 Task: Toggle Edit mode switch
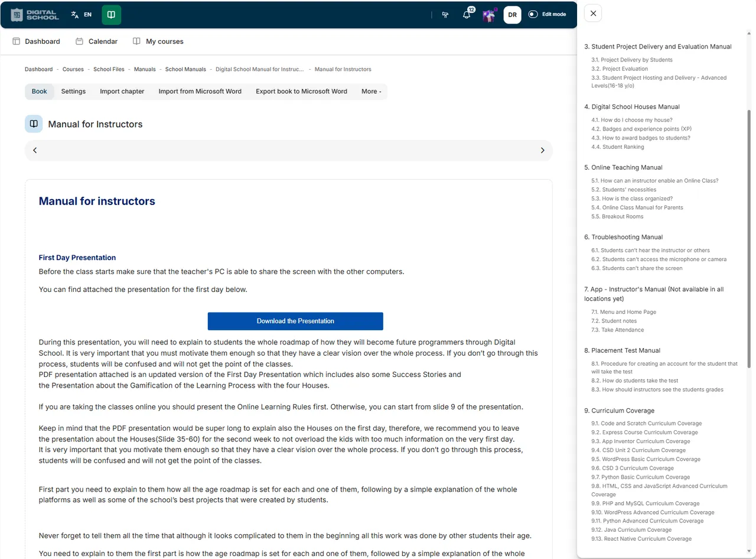(533, 14)
